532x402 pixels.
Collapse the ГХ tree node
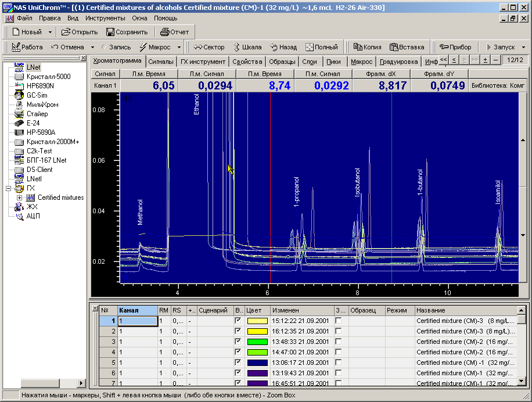(x=9, y=188)
